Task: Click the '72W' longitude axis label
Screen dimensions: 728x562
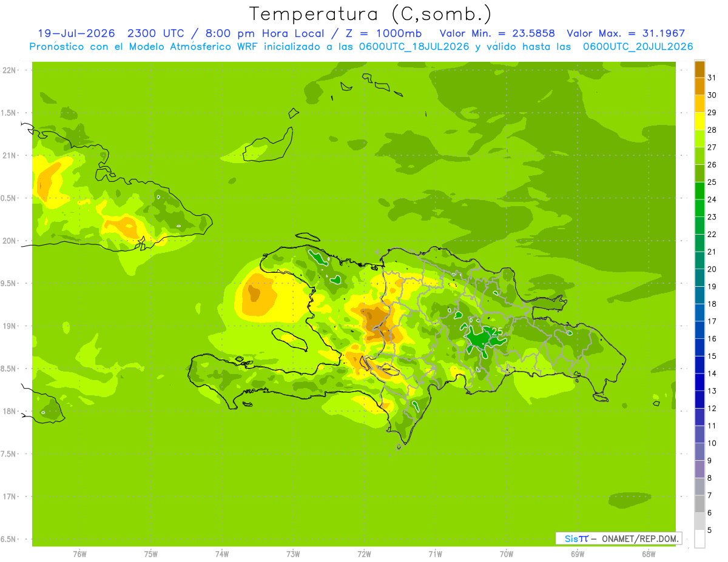Action: point(364,554)
